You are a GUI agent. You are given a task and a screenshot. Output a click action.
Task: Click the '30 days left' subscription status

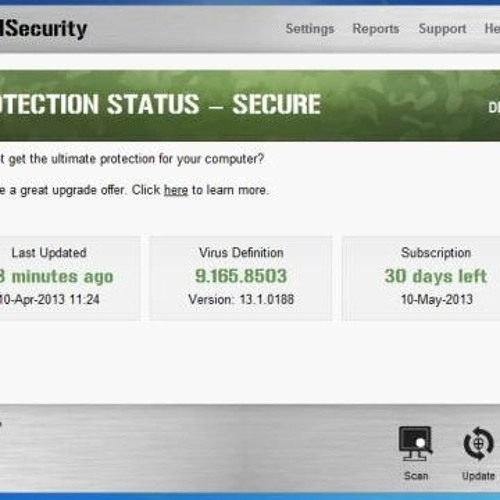(x=436, y=276)
